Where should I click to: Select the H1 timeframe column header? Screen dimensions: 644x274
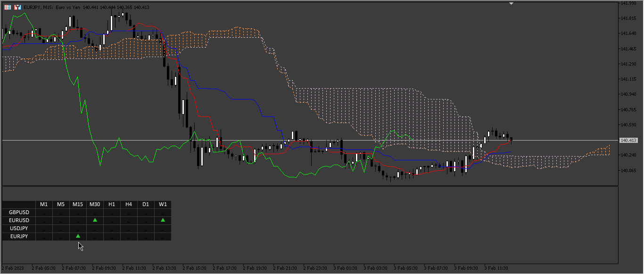coord(112,204)
